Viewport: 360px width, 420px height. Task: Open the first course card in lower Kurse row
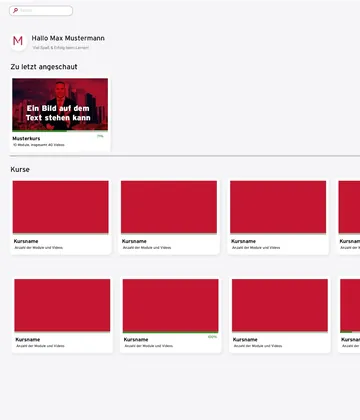point(62,315)
